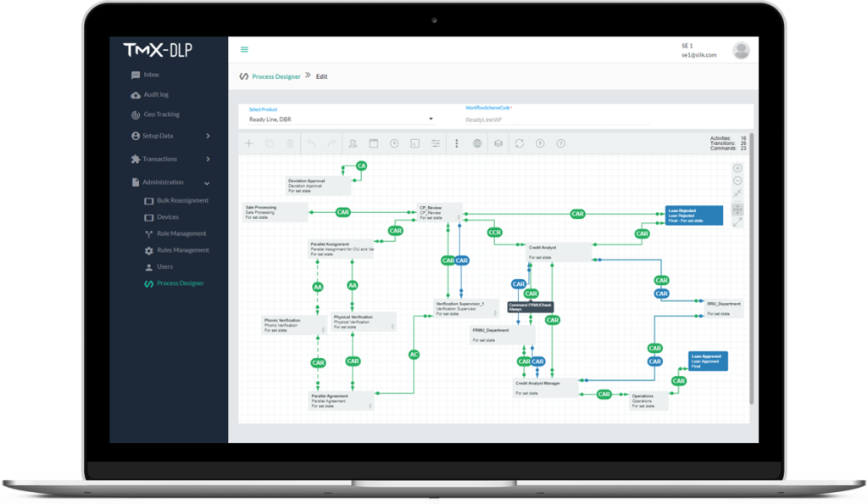The height and width of the screenshot is (504, 868).
Task: Click the question mark help icon
Action: (x=560, y=143)
